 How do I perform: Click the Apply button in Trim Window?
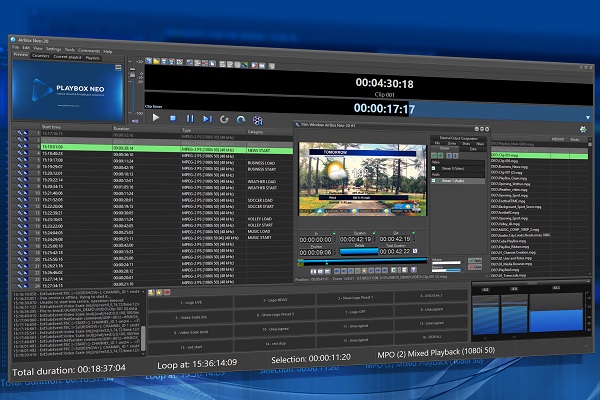pos(475,261)
